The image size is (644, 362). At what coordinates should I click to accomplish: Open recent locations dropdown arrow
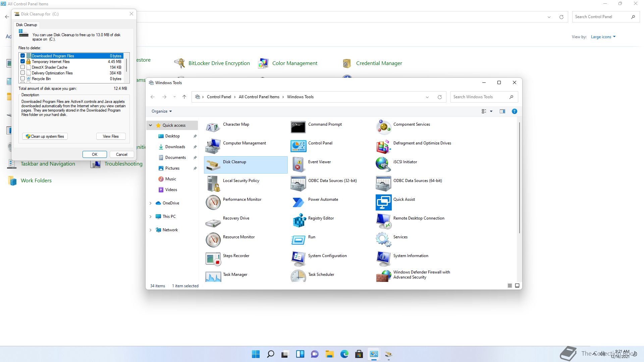174,97
